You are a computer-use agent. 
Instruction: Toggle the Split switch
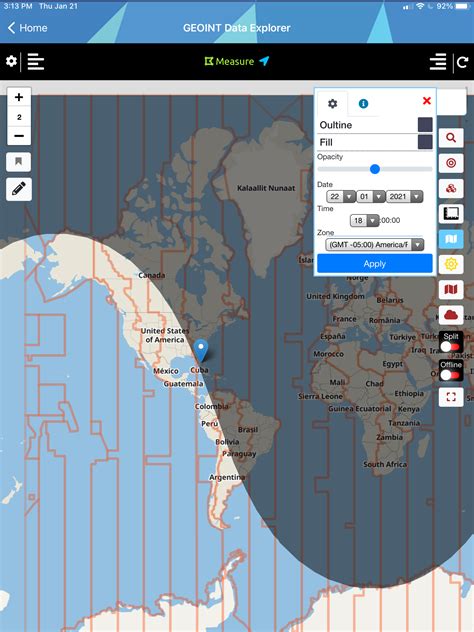(x=451, y=346)
